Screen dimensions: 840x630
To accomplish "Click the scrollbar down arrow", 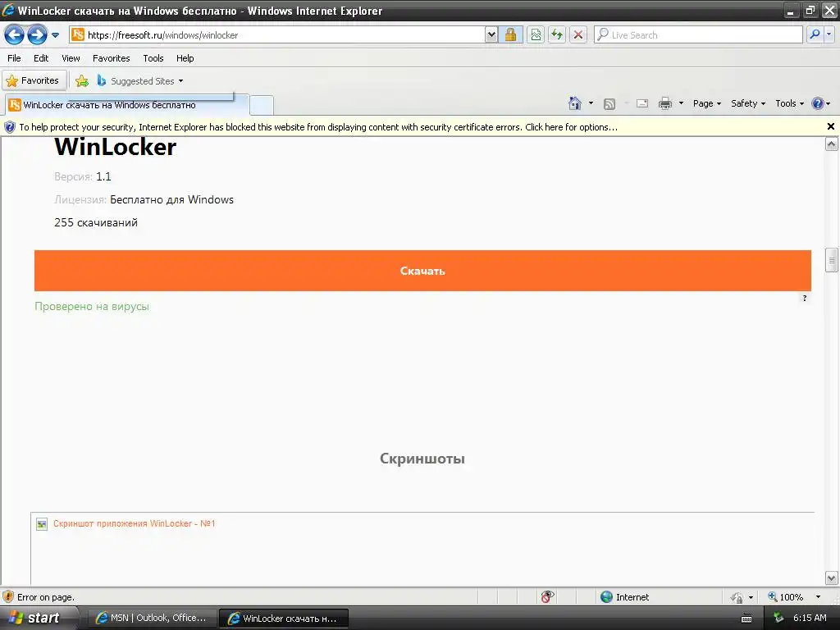I will (832, 578).
